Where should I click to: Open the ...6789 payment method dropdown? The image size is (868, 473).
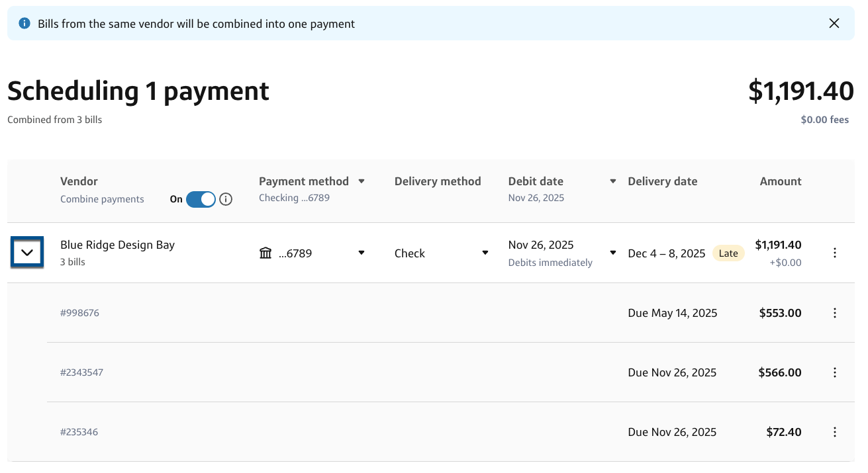pyautogui.click(x=362, y=253)
